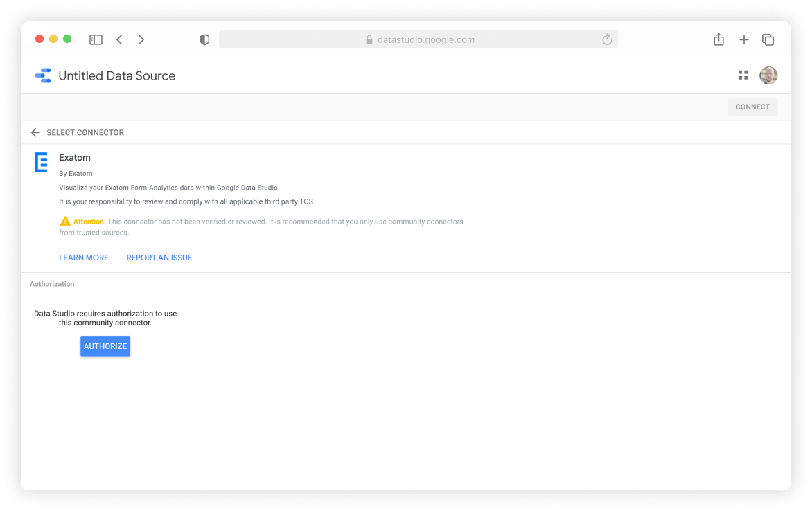Click the Exatom connector logo

(42, 162)
